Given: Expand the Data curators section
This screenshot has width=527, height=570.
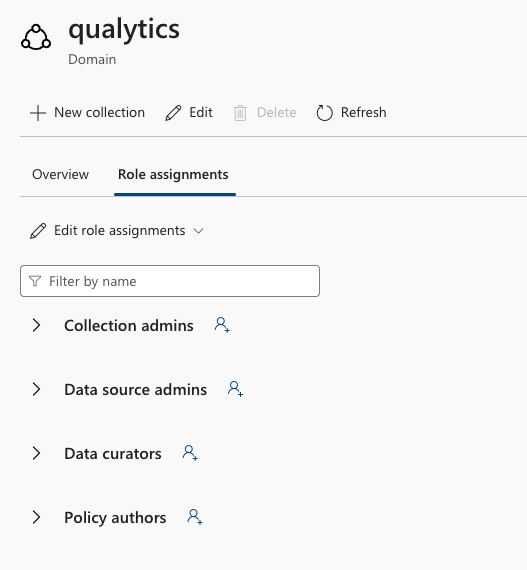Looking at the screenshot, I should pyautogui.click(x=36, y=453).
